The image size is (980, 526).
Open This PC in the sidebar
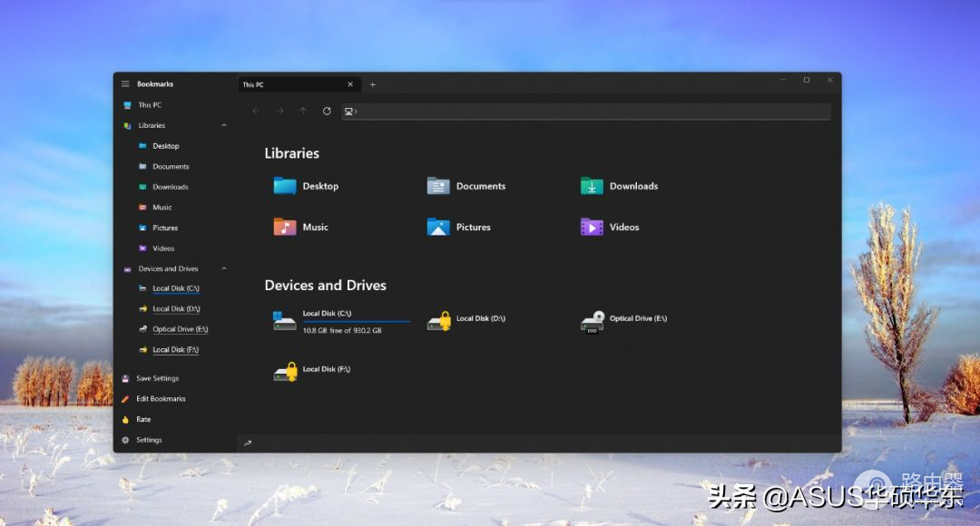pos(150,105)
